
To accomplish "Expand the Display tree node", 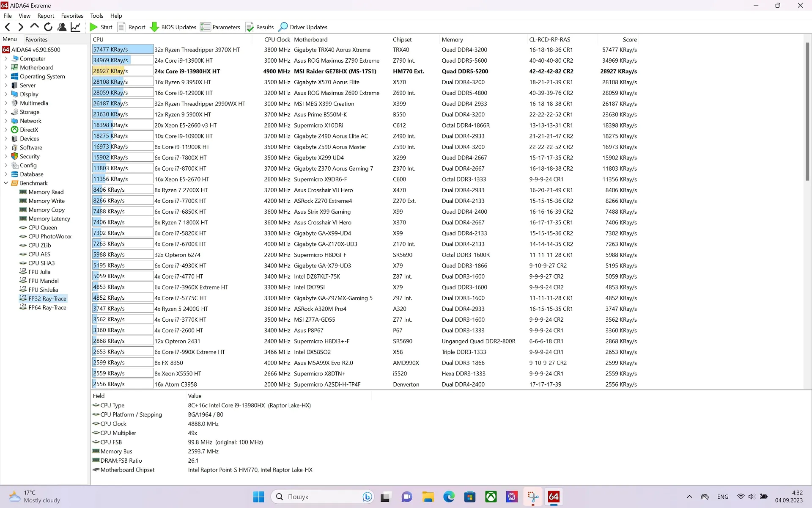I will tap(6, 94).
